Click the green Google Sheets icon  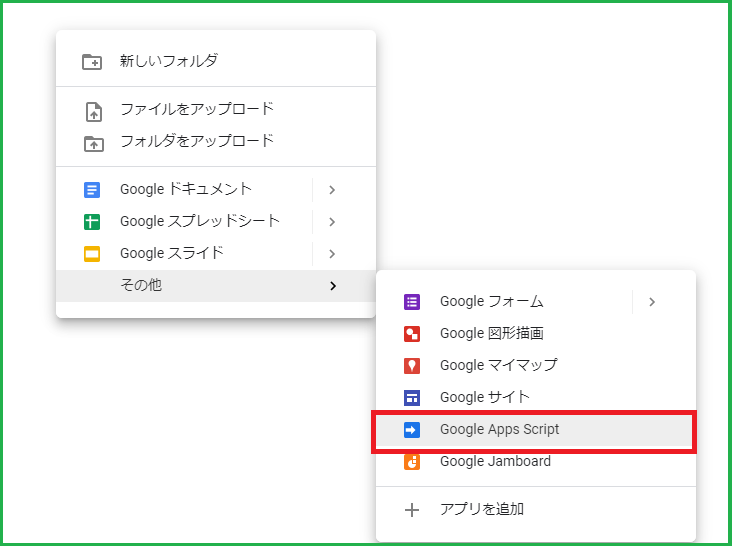point(92,222)
